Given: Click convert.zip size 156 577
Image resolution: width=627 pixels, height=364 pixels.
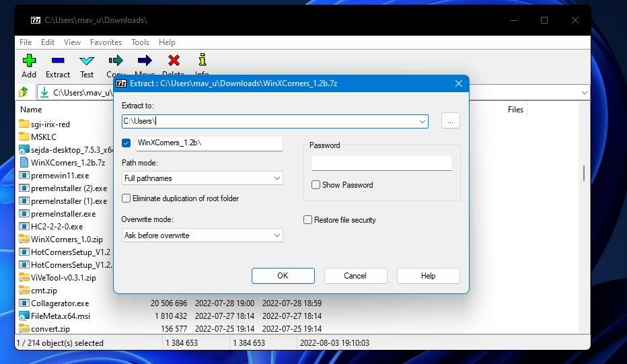Looking at the screenshot, I should (x=174, y=329).
